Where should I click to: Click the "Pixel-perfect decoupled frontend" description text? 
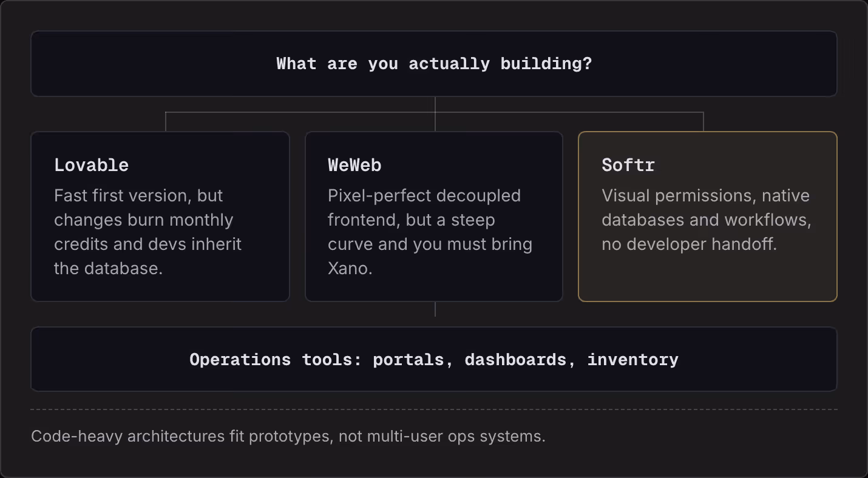coord(430,232)
